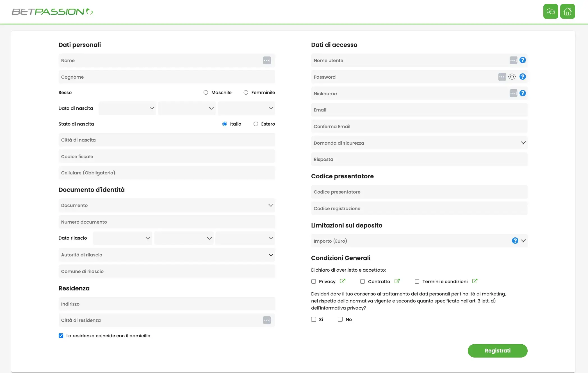
Task: Click autofill icon in Città di residenza field
Action: point(267,320)
